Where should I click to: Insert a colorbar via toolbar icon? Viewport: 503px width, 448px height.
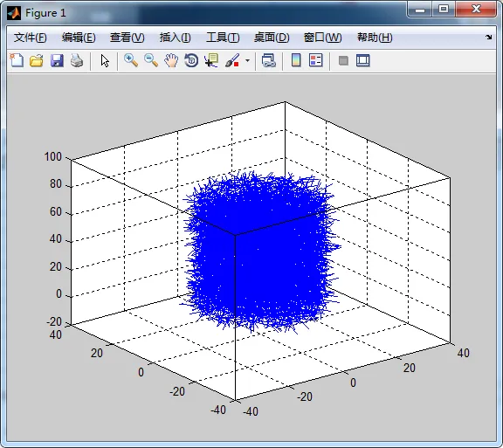click(296, 60)
